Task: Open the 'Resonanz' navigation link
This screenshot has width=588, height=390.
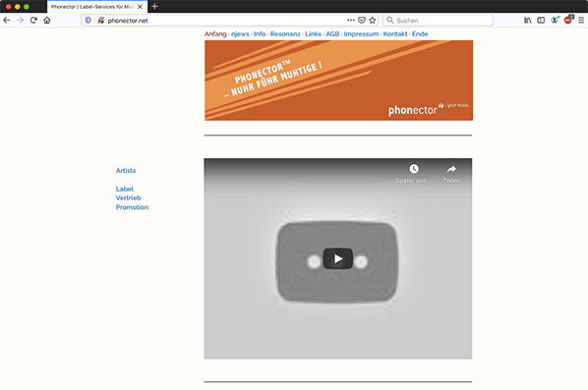Action: click(285, 33)
